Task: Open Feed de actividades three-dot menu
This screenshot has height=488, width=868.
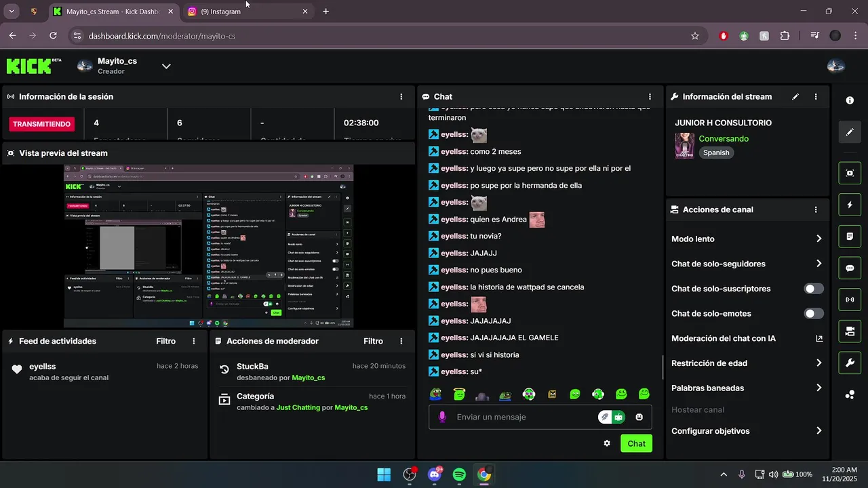Action: 194,342
